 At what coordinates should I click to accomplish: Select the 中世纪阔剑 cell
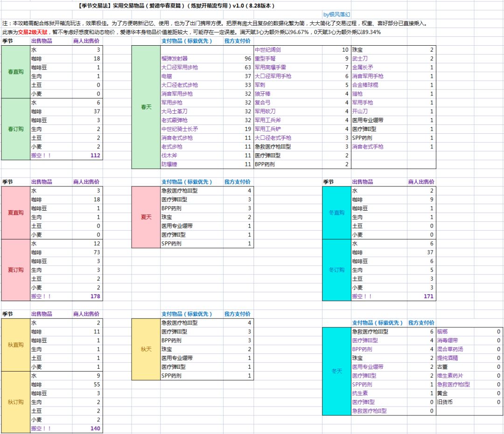click(x=288, y=50)
